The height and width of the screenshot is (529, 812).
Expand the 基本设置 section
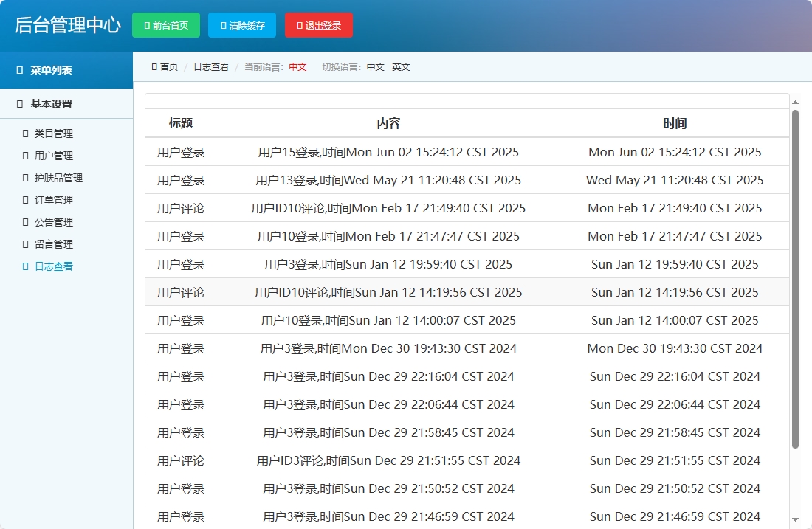[x=51, y=104]
